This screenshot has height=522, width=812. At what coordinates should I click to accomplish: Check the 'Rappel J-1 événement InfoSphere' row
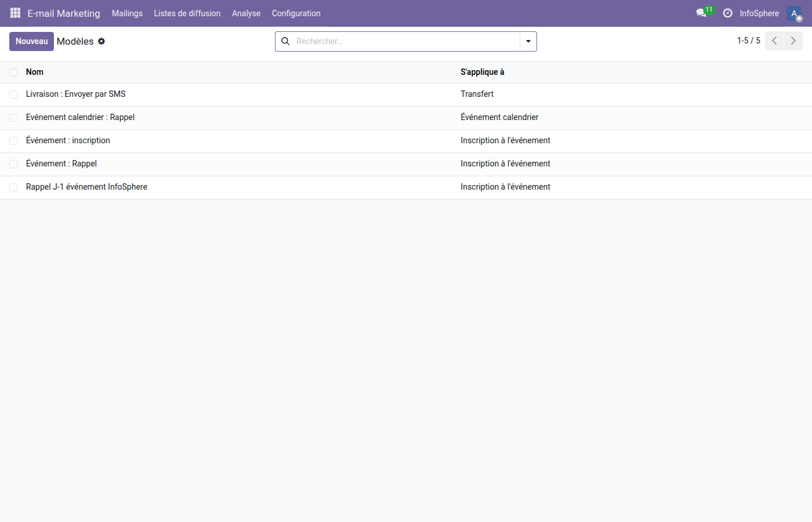coord(13,187)
